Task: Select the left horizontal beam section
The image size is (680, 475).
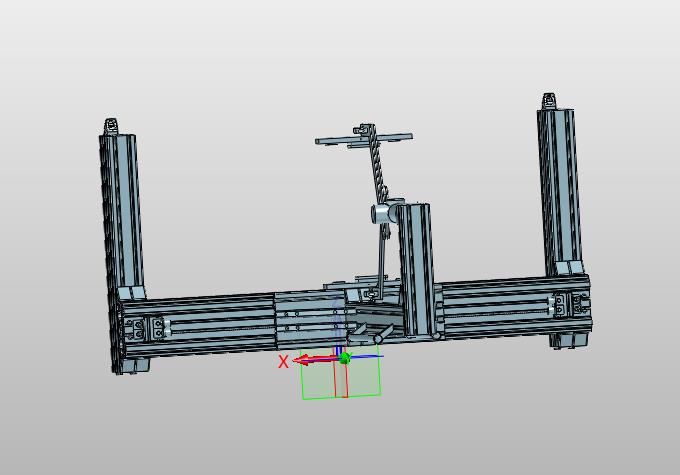Action: coord(197,323)
